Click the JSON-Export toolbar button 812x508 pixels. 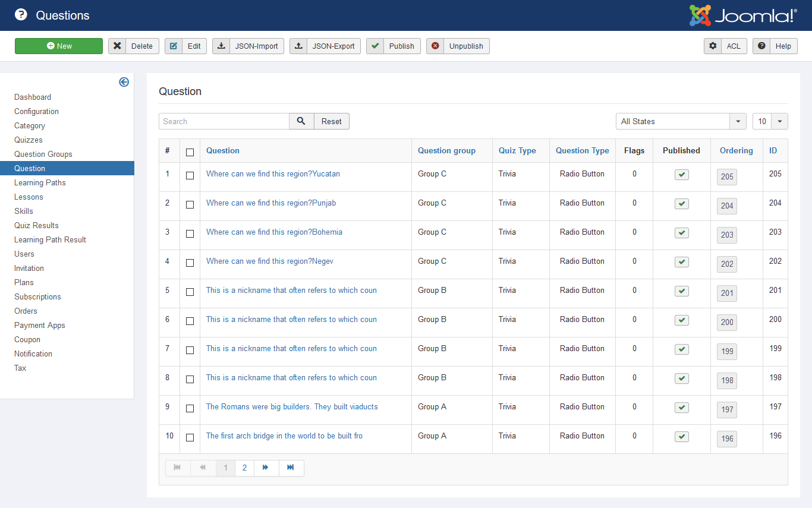coord(325,46)
